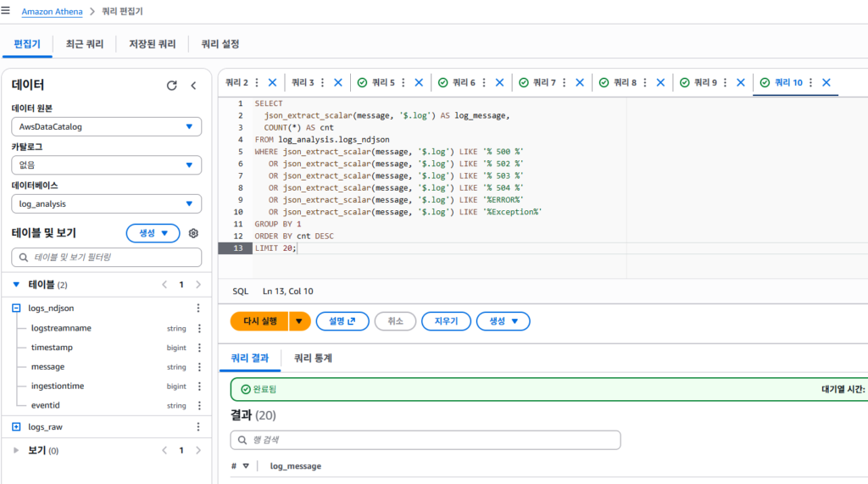Open logs_ndjson table actions menu
Screen dimensions: 868x484
click(198, 309)
